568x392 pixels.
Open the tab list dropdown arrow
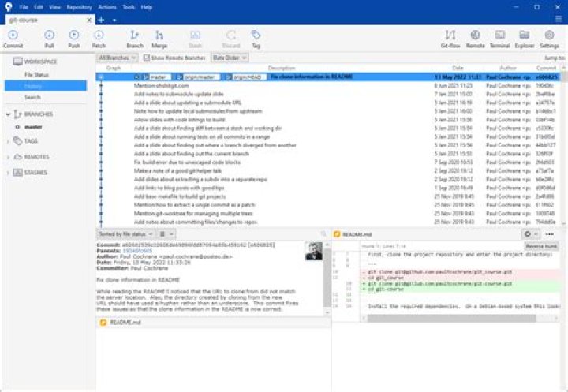(114, 20)
